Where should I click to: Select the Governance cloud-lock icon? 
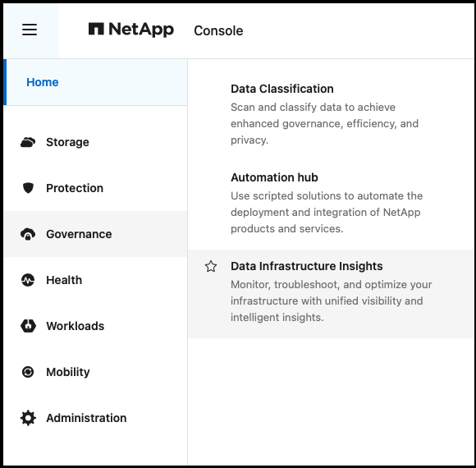[28, 234]
